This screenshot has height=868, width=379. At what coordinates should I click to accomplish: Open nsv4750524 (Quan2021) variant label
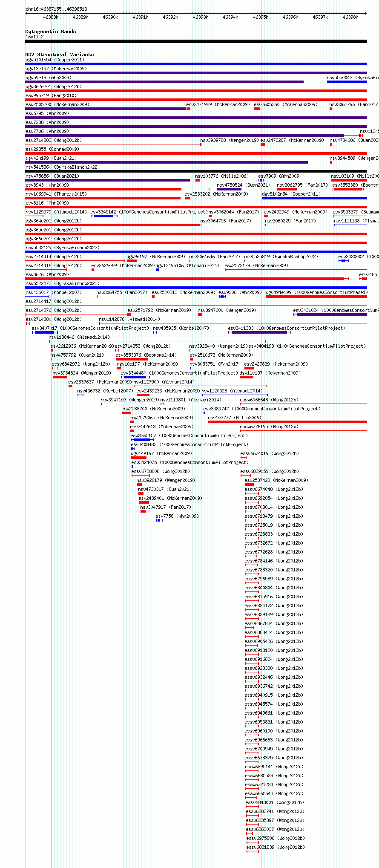[244, 185]
